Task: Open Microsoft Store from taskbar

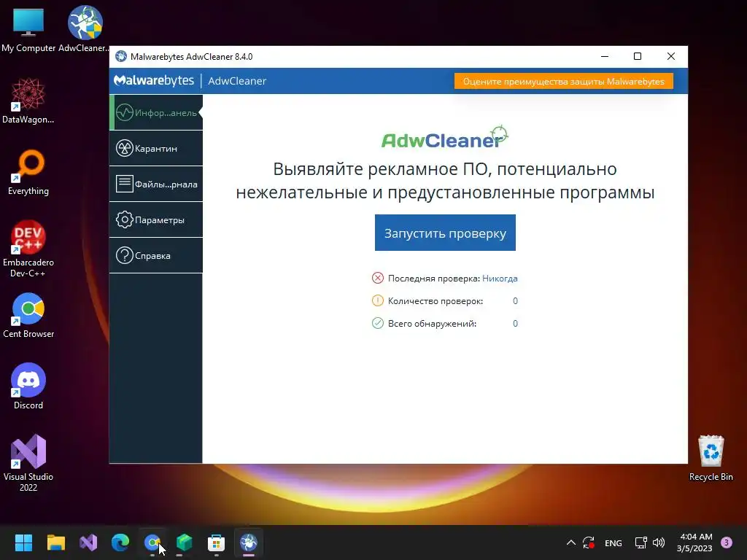Action: (216, 542)
